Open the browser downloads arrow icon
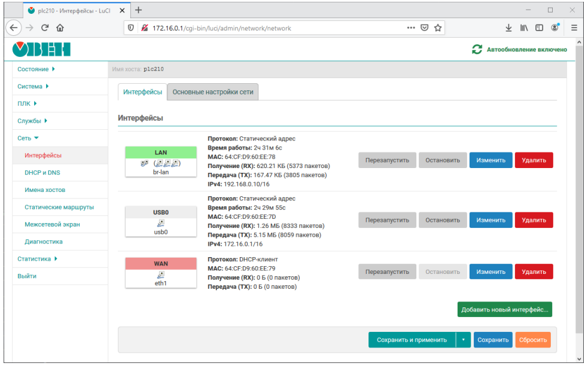 tap(508, 28)
